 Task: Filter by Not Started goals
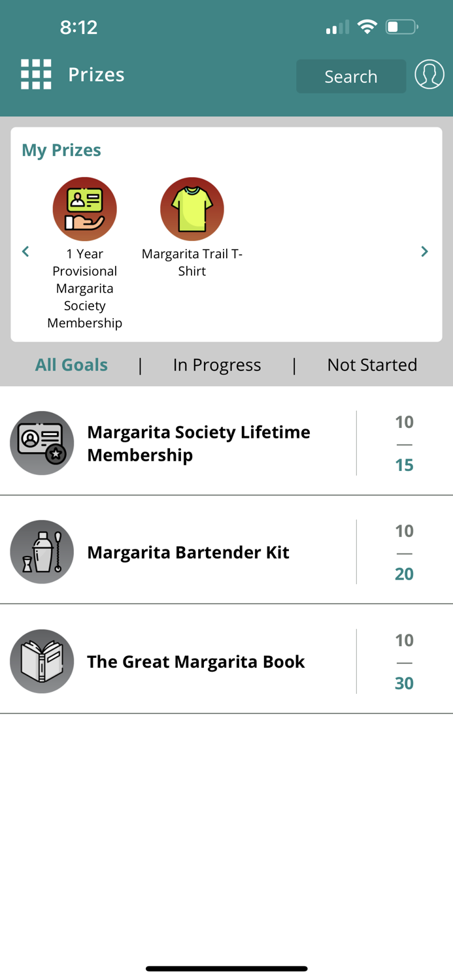pyautogui.click(x=372, y=365)
